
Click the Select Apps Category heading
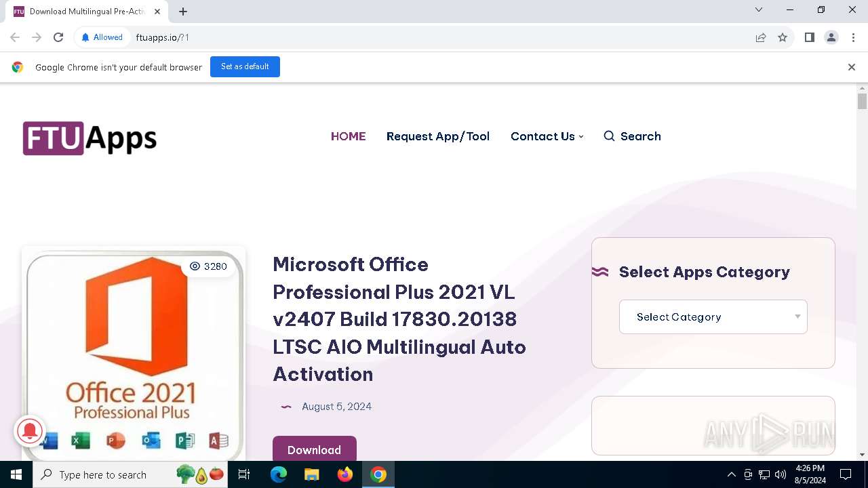click(704, 272)
